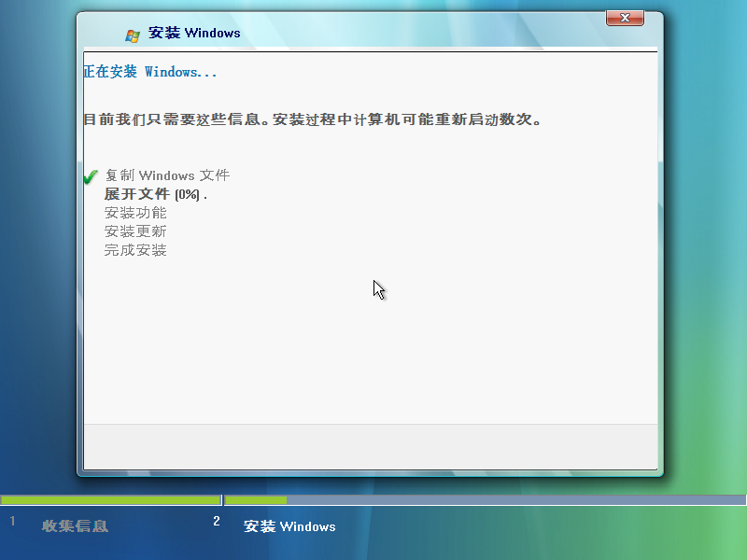Click the heading 正在安装 Windows...
747x560 pixels.
click(x=150, y=71)
